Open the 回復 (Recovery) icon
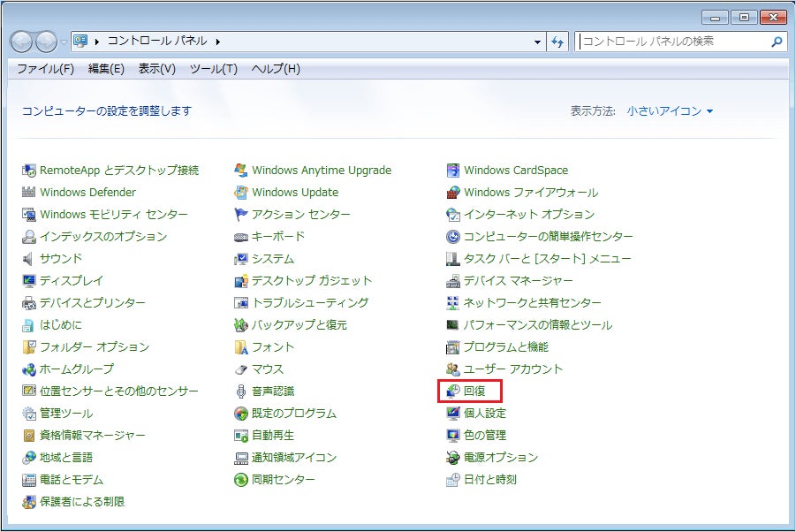796x532 pixels. 453,391
